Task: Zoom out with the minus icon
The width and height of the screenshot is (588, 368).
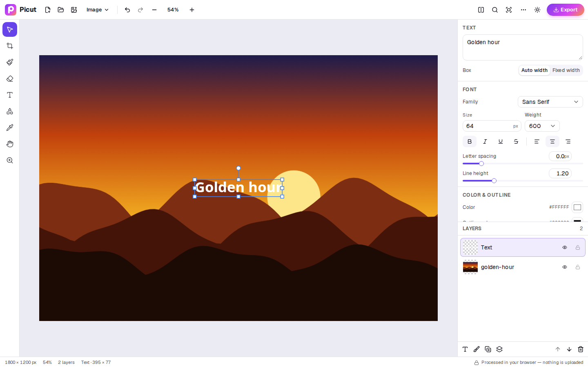Action: click(154, 10)
